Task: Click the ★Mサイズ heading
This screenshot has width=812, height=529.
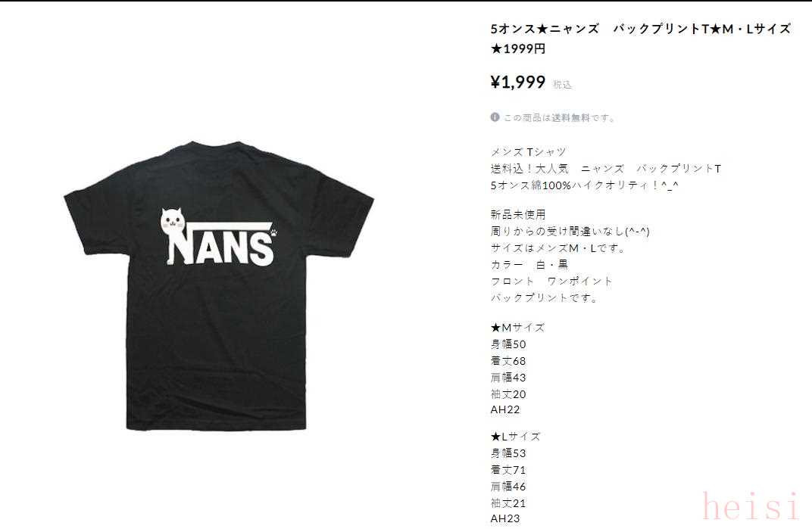Action: 517,328
